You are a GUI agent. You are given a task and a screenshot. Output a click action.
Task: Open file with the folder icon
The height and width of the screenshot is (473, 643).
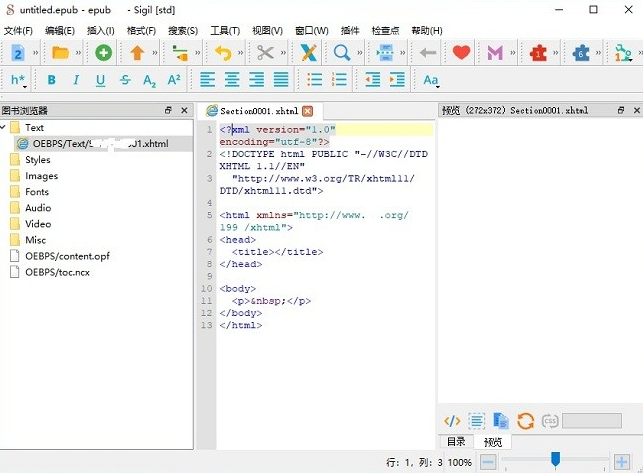(x=60, y=53)
